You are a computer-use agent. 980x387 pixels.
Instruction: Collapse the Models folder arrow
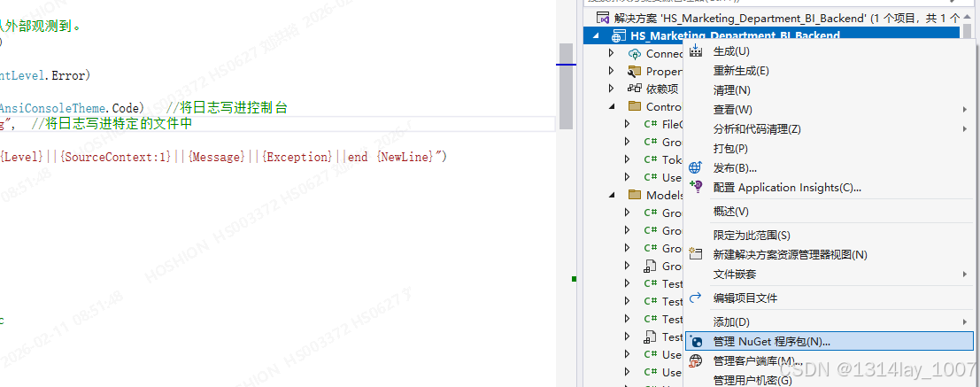[612, 195]
